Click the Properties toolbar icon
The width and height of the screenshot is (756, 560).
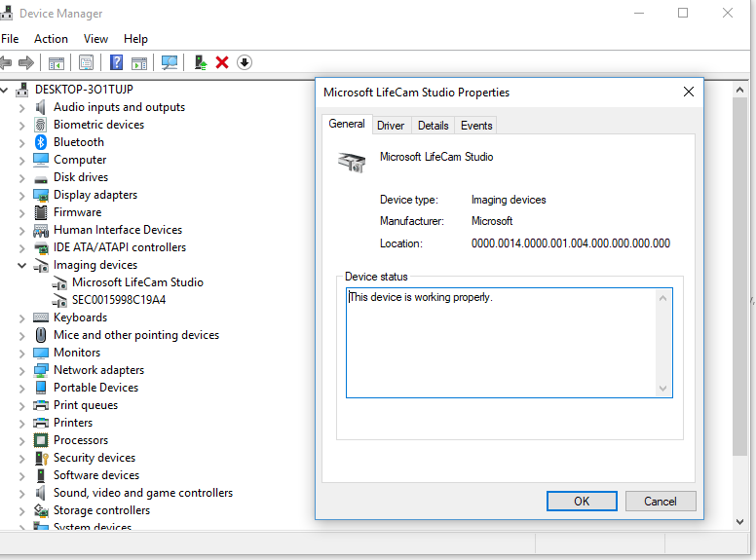tap(87, 62)
